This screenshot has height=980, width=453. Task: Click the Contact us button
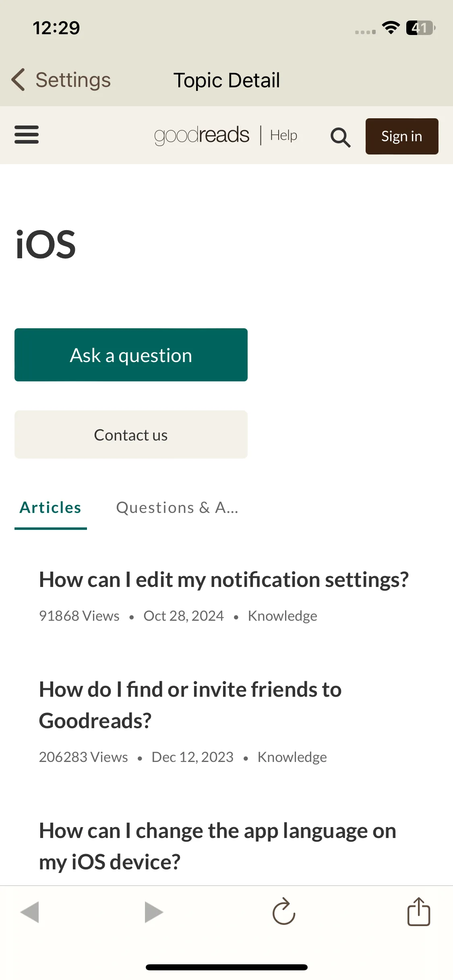click(x=131, y=434)
